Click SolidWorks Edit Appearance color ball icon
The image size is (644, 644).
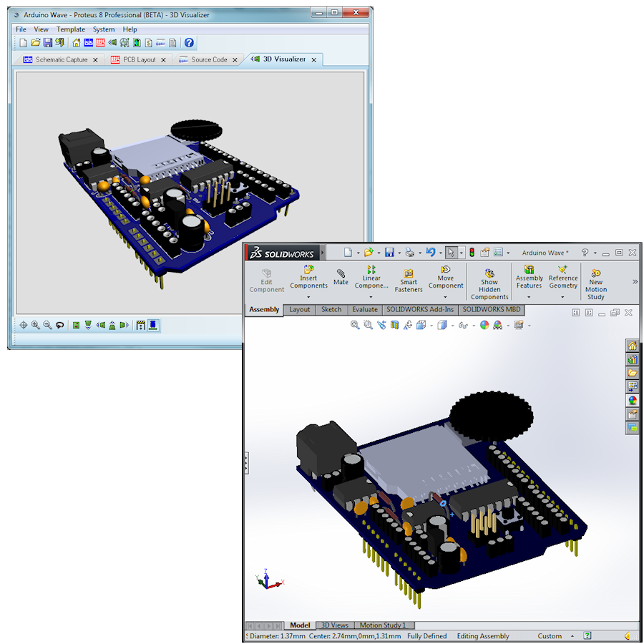pos(484,326)
